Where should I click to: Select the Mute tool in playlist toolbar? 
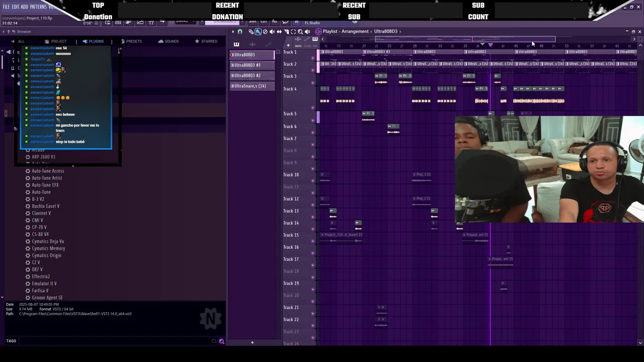(272, 32)
